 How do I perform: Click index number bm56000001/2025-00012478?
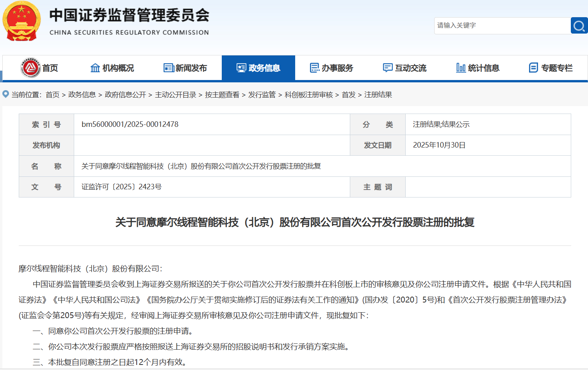(x=130, y=125)
